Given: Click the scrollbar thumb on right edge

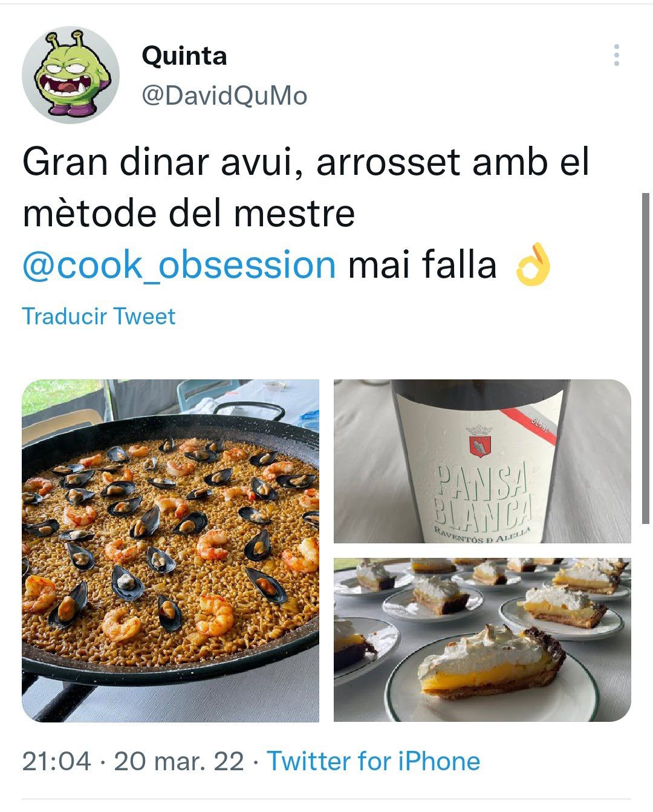Looking at the screenshot, I should (x=646, y=358).
